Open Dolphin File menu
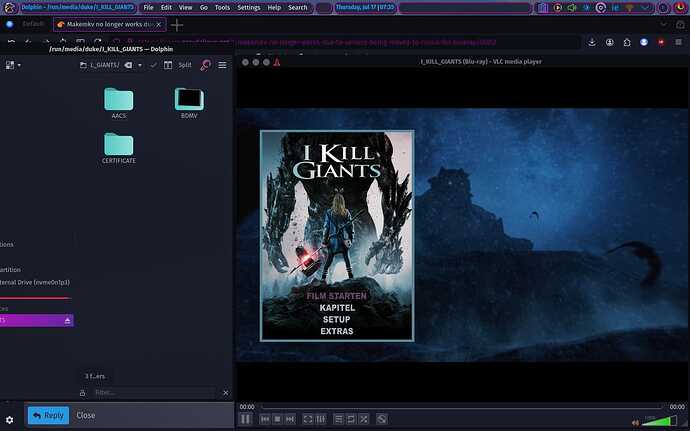The image size is (690, 431). [x=148, y=7]
